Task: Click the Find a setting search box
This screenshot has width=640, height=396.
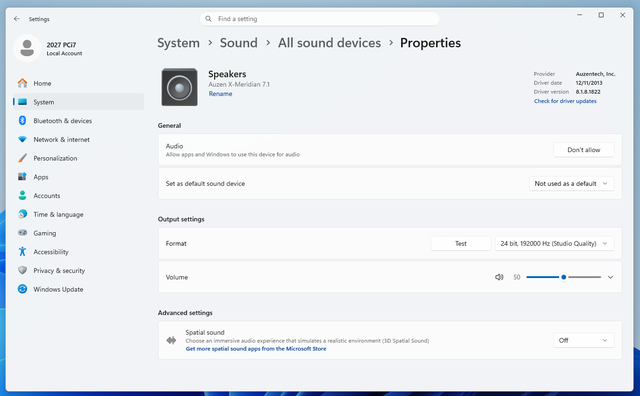Action: pos(320,19)
